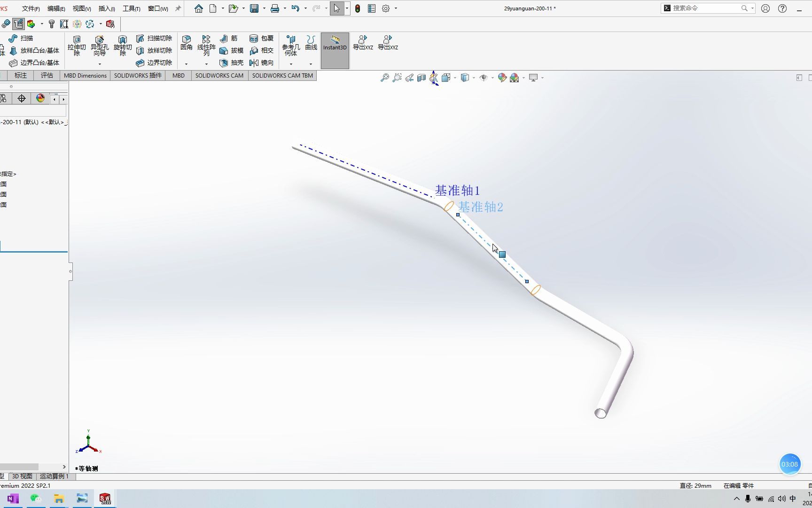Switch to the SOLIDWORKS CAM tab
This screenshot has height=508, width=812.
click(x=219, y=75)
